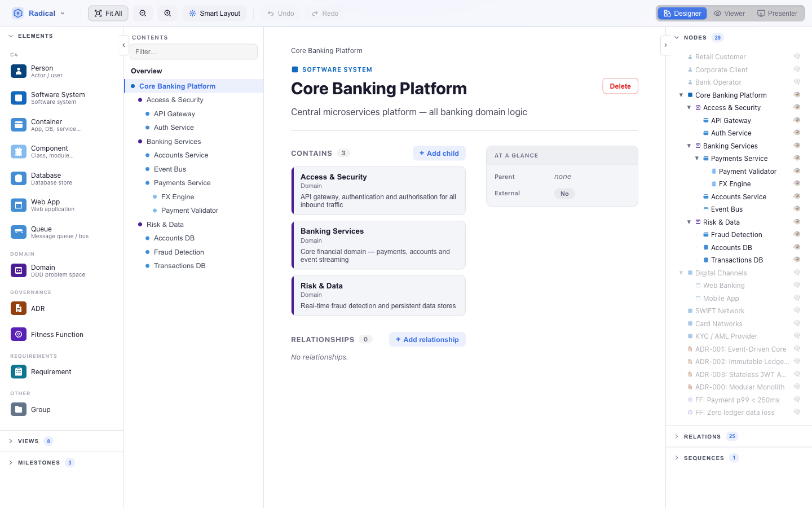Open the Radical workspace dropdown
Image resolution: width=812 pixels, height=508 pixels.
point(39,14)
